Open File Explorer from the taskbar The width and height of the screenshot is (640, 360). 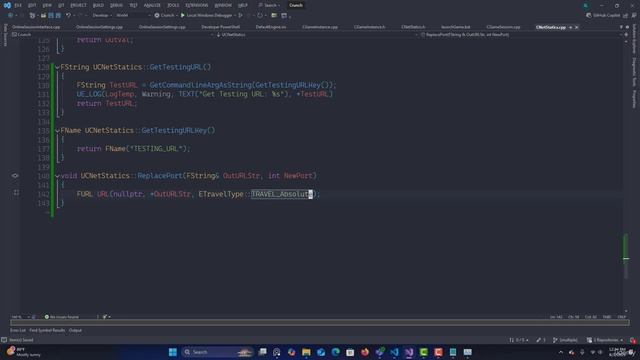306,352
